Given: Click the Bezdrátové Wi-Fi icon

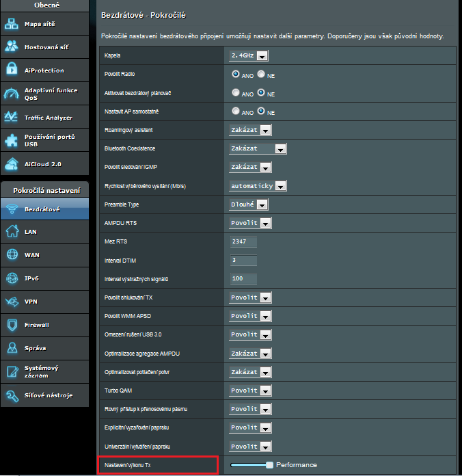Looking at the screenshot, I should coord(12,209).
